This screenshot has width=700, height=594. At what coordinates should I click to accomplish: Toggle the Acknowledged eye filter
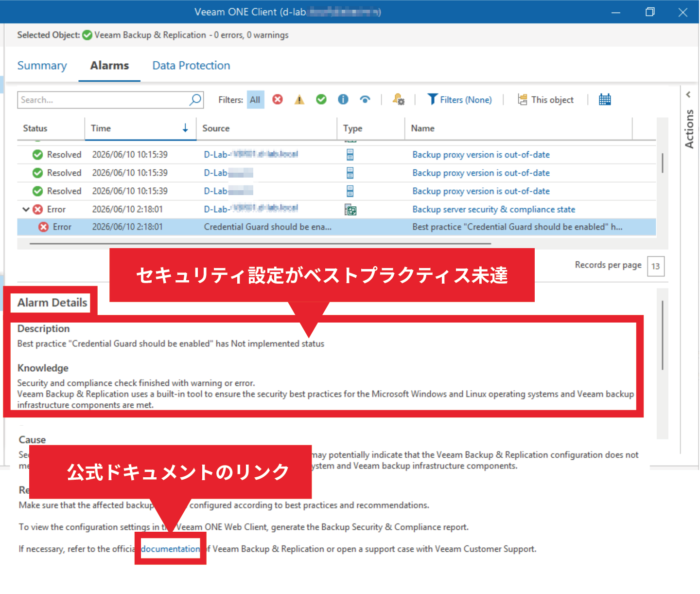(365, 100)
